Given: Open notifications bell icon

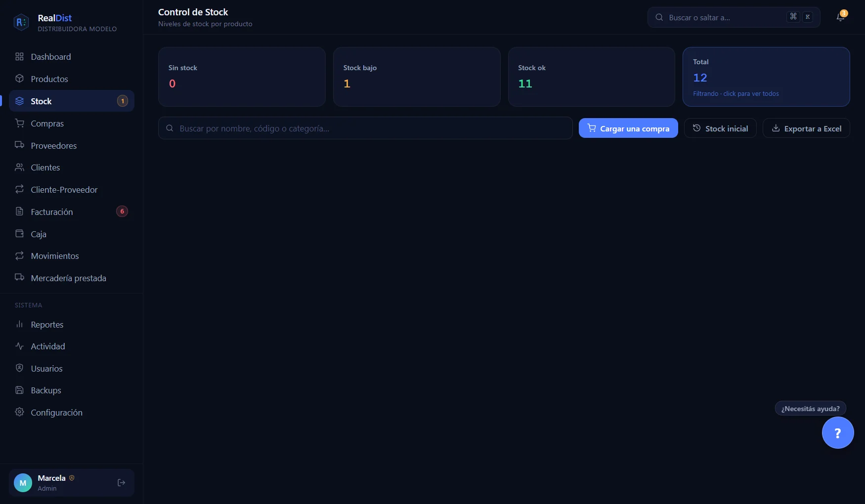Looking at the screenshot, I should 841,17.
